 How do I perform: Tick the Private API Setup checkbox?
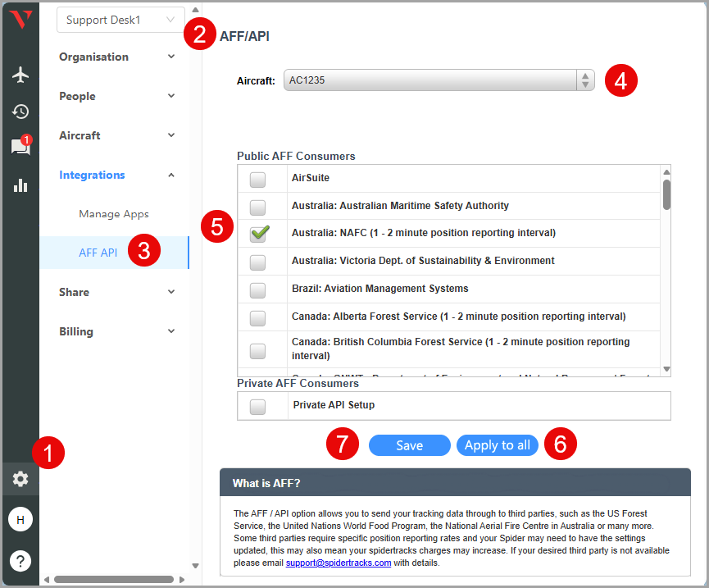click(x=257, y=406)
